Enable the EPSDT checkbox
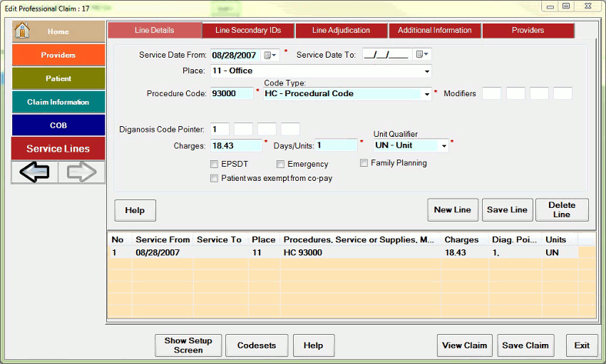 click(x=215, y=164)
